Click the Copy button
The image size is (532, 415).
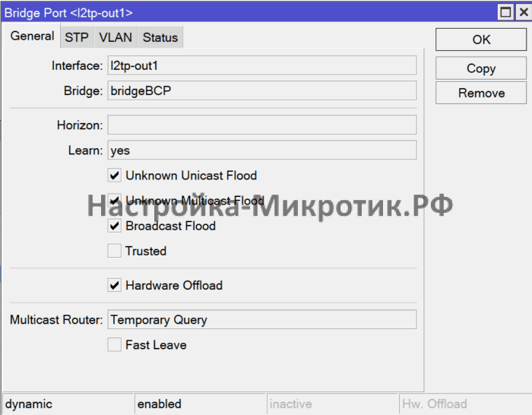[481, 68]
